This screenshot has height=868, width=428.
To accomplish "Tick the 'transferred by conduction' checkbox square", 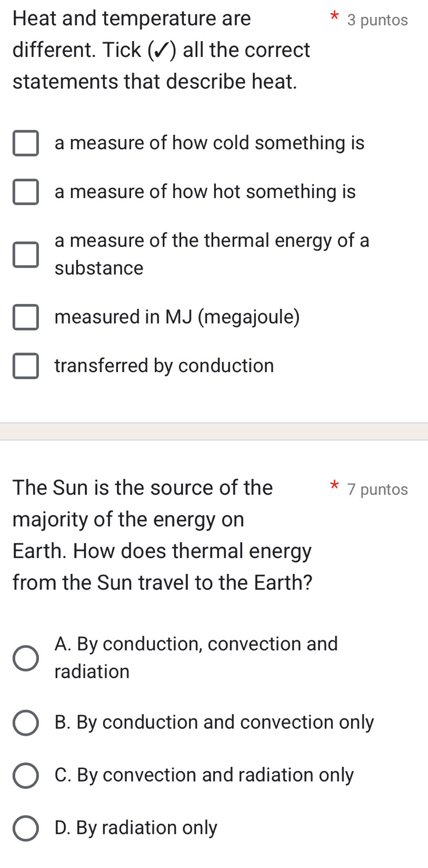I will pyautogui.click(x=26, y=366).
